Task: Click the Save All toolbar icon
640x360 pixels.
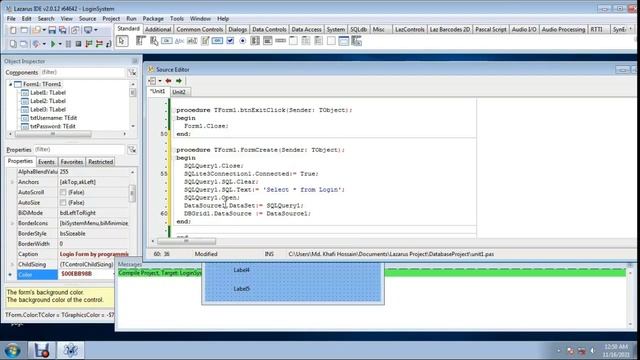Action: click(x=62, y=30)
